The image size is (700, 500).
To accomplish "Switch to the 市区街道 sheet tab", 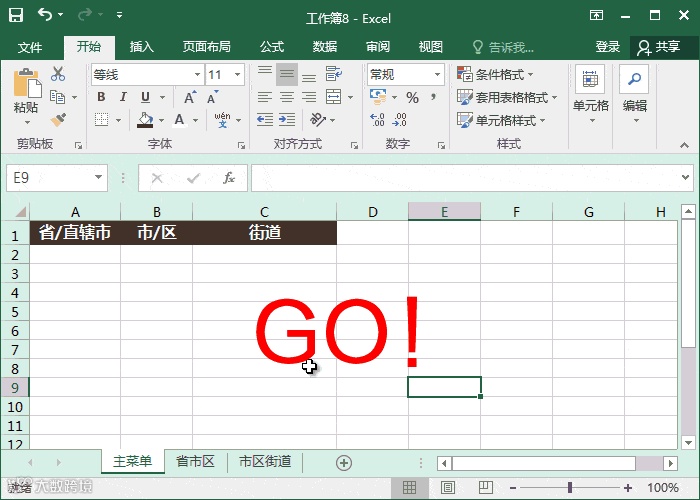I will click(x=265, y=461).
